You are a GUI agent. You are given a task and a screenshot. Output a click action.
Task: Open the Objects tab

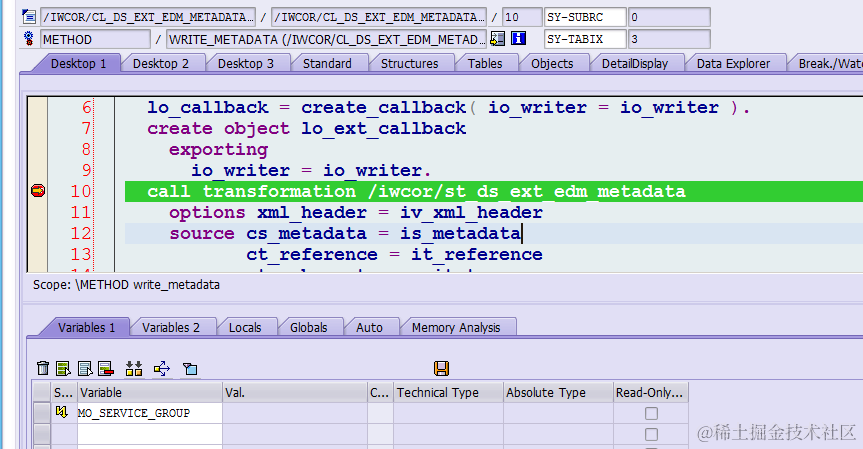tap(552, 63)
